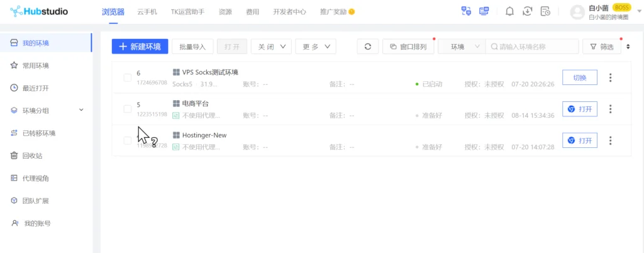The image size is (644, 253).
Task: Open the notification bell icon
Action: (x=509, y=11)
